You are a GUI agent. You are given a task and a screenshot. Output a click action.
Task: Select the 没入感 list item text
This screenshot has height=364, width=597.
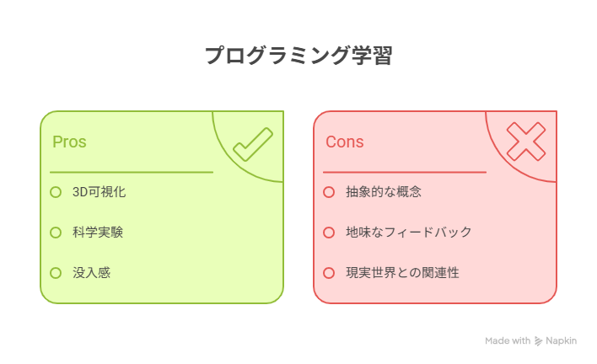click(x=92, y=273)
